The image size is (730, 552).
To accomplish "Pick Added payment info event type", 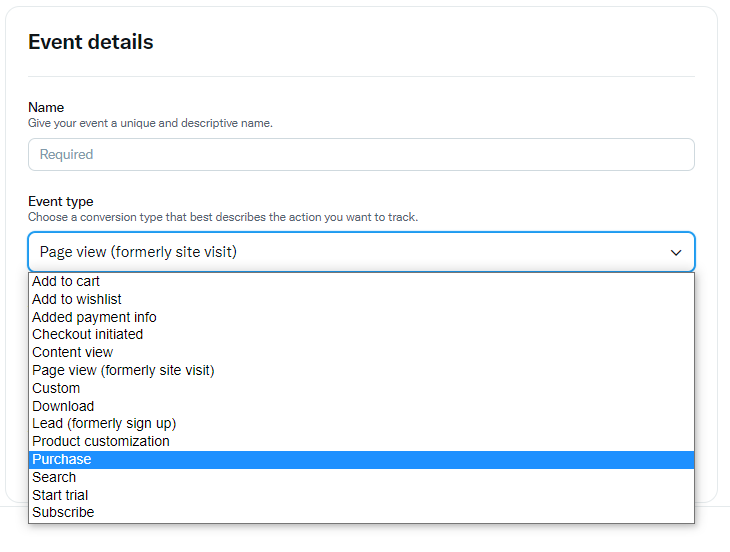I will tap(361, 317).
